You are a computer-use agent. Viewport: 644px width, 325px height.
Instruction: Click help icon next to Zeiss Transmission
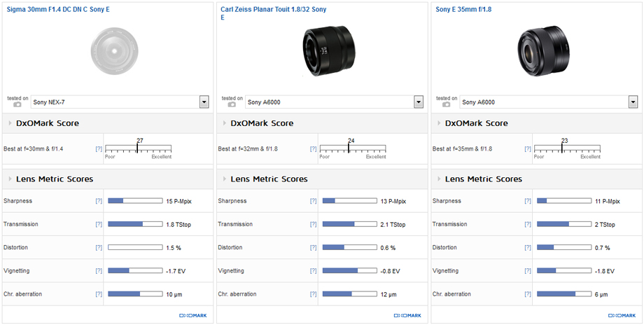click(x=313, y=224)
